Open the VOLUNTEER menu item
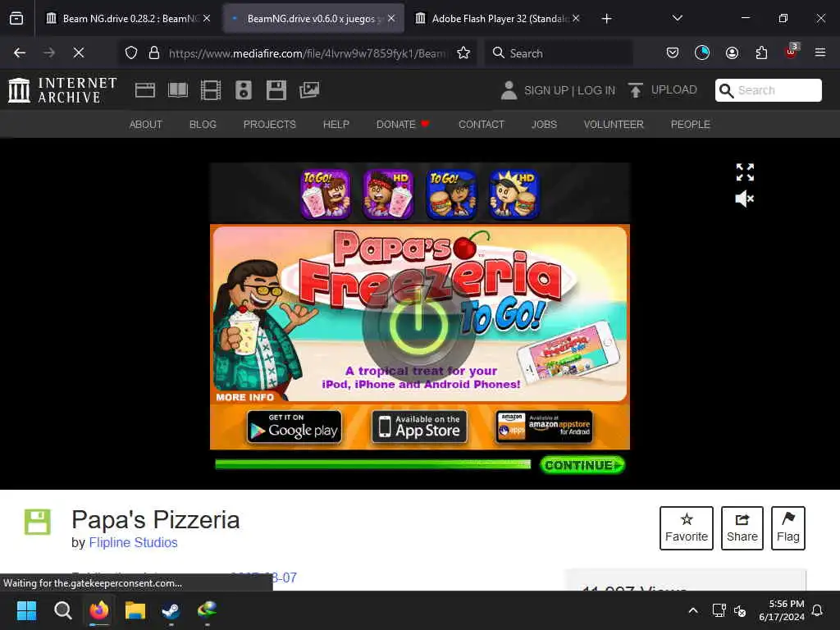This screenshot has height=630, width=840. pos(614,125)
